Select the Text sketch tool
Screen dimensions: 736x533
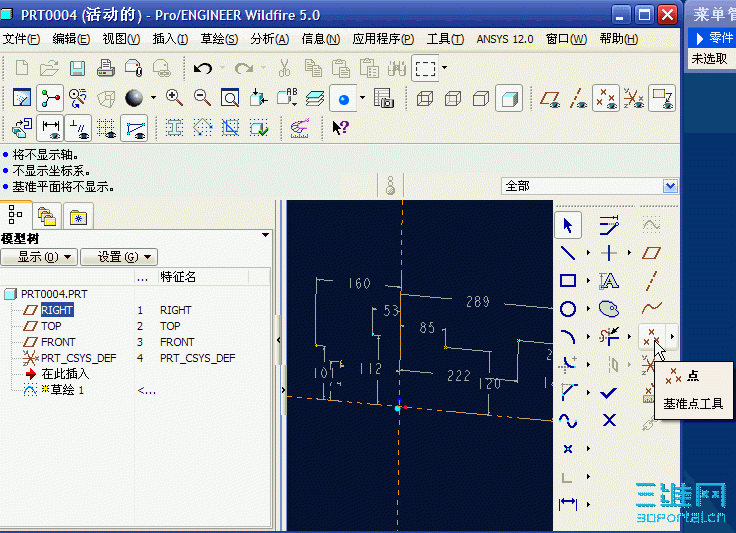609,281
